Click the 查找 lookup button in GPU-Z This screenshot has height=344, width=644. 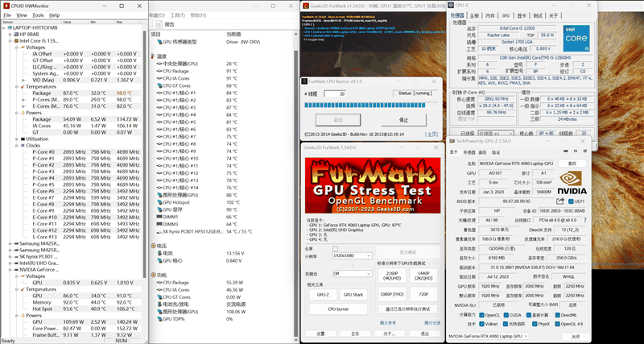[x=572, y=164]
